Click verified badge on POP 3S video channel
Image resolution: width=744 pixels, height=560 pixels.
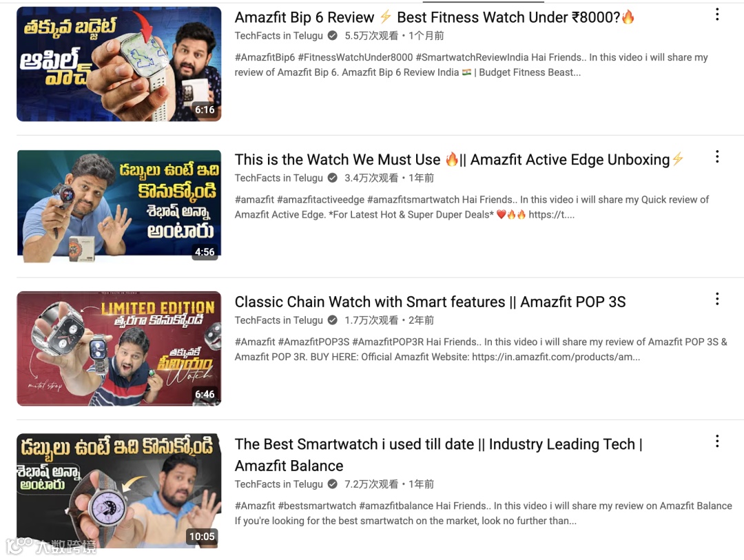coord(333,320)
